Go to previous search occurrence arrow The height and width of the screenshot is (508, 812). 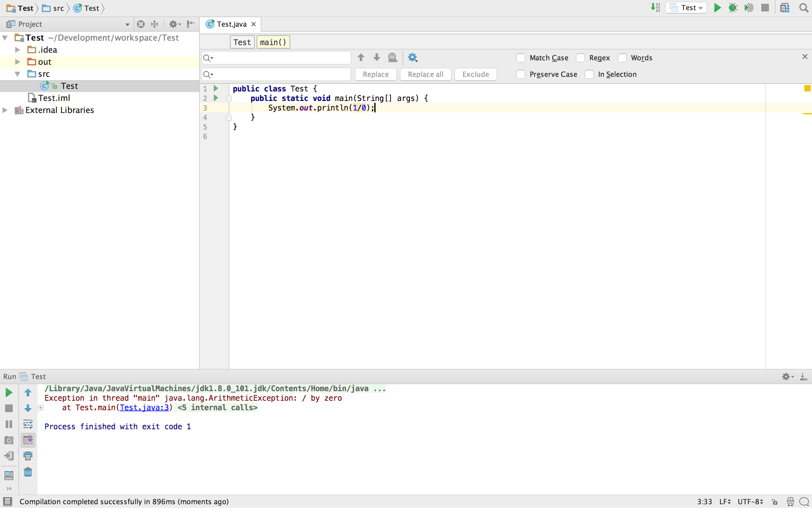click(x=361, y=57)
